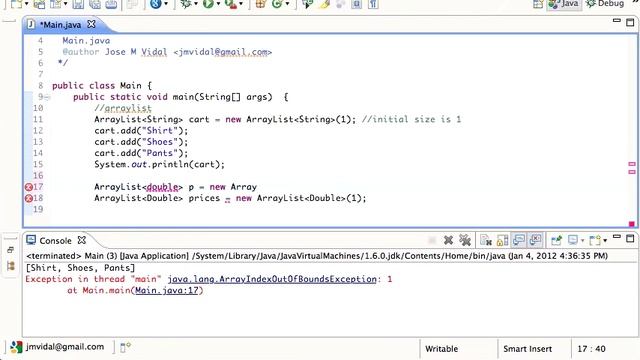Image resolution: width=640 pixels, height=360 pixels.
Task: Open dropdown next to blue globe icon
Action: [166, 4]
